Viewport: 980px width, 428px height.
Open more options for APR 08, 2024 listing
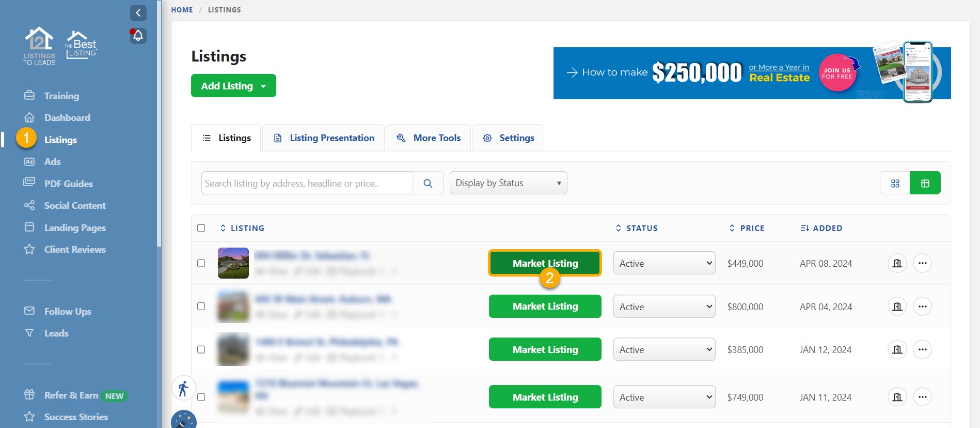coord(923,263)
